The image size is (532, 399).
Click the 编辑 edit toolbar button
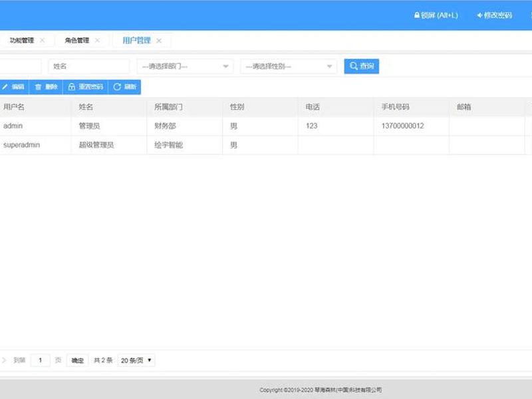point(13,87)
